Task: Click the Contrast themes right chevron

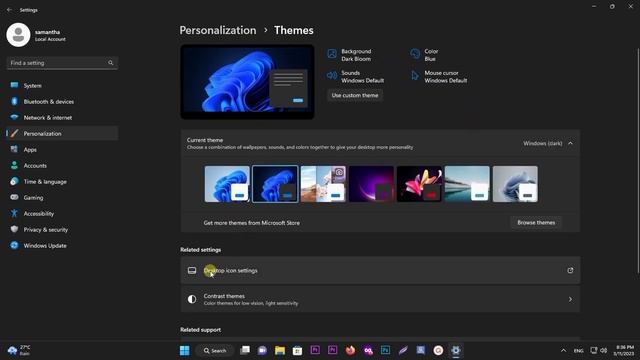Action: tap(570, 299)
